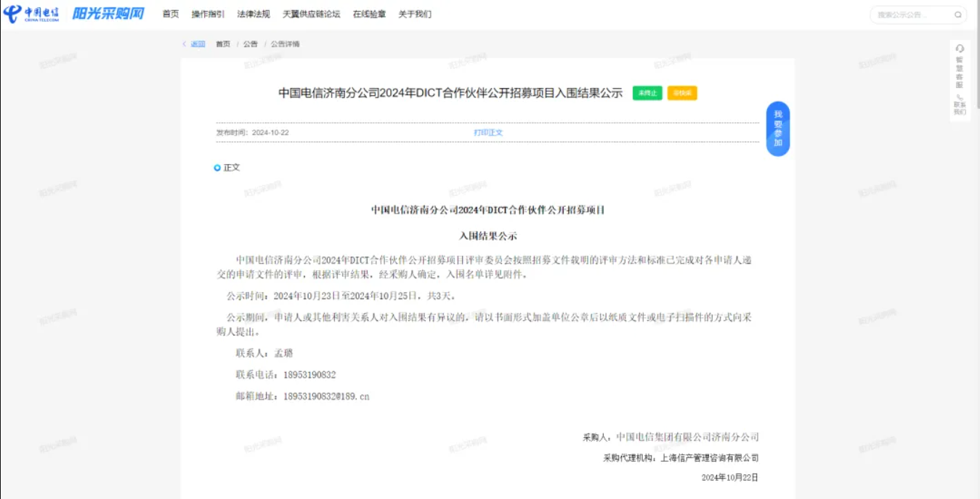The width and height of the screenshot is (980, 499).
Task: Open the 首页 menu item
Action: (x=171, y=14)
